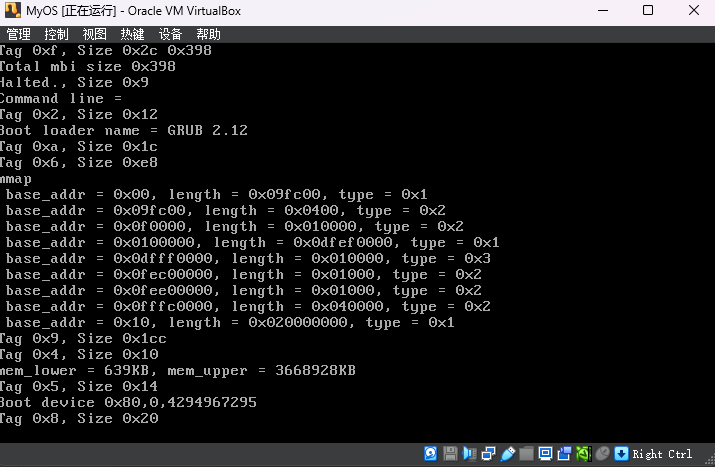This screenshot has width=715, height=467.
Task: Click the 'Boot device 0x80,0,4294967295' line
Action: (128, 403)
